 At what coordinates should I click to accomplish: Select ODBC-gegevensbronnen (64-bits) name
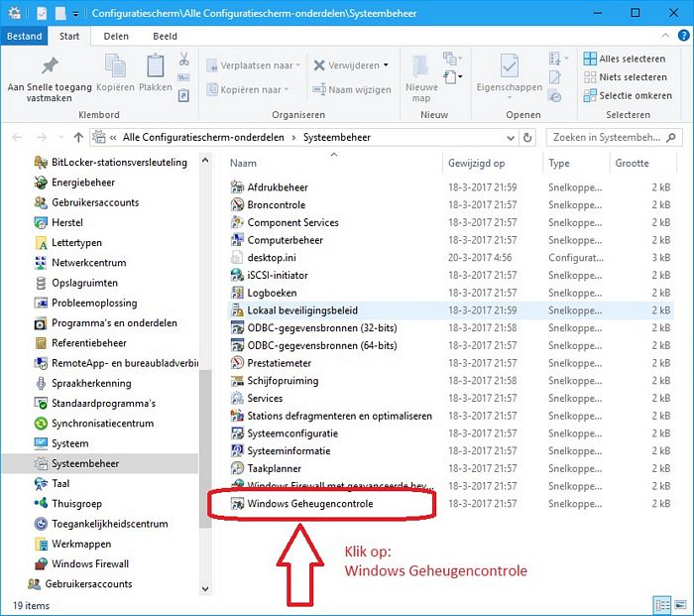322,345
